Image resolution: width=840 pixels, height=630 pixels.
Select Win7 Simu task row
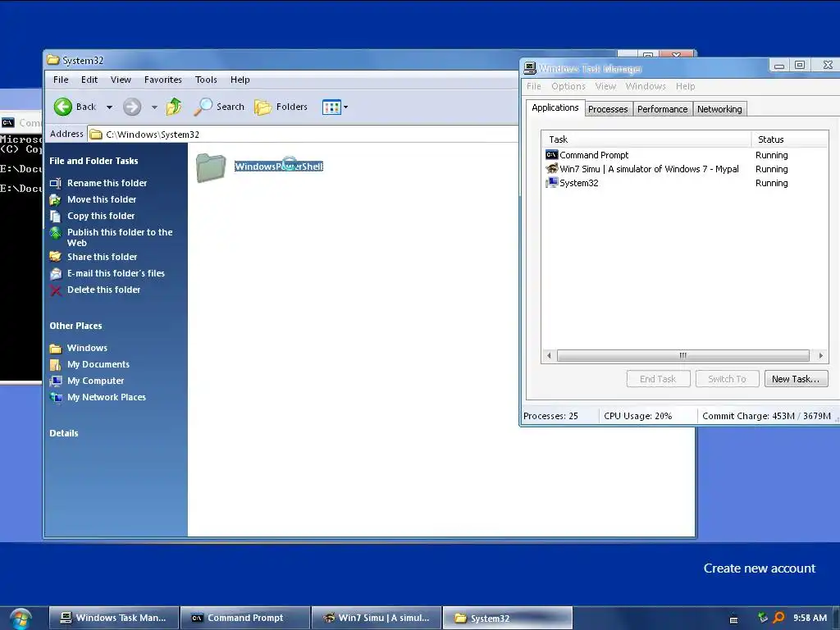[684, 169]
